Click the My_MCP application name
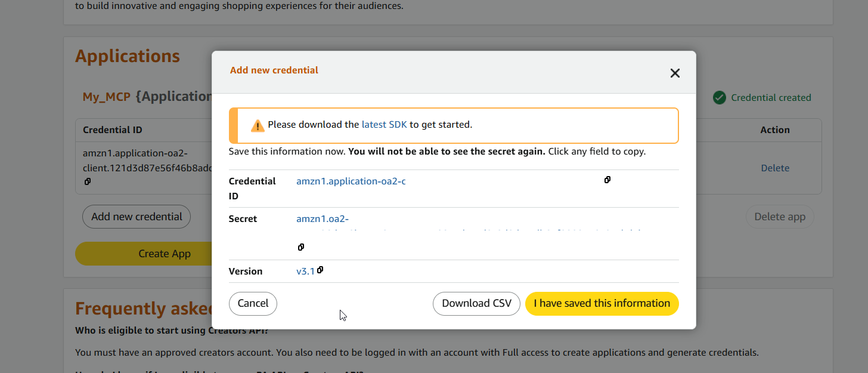This screenshot has width=868, height=373. coord(106,97)
